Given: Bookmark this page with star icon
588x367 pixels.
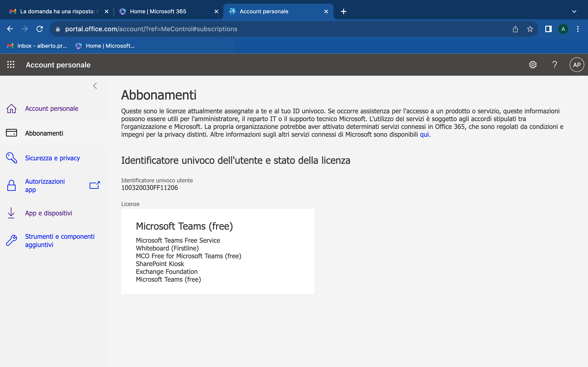Looking at the screenshot, I should [x=530, y=29].
